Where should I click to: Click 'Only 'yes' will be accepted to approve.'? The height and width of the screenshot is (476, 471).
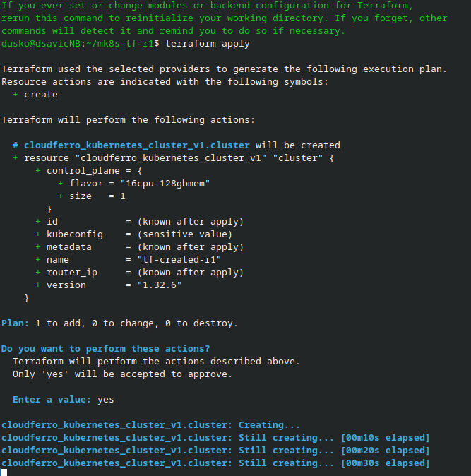click(x=123, y=374)
